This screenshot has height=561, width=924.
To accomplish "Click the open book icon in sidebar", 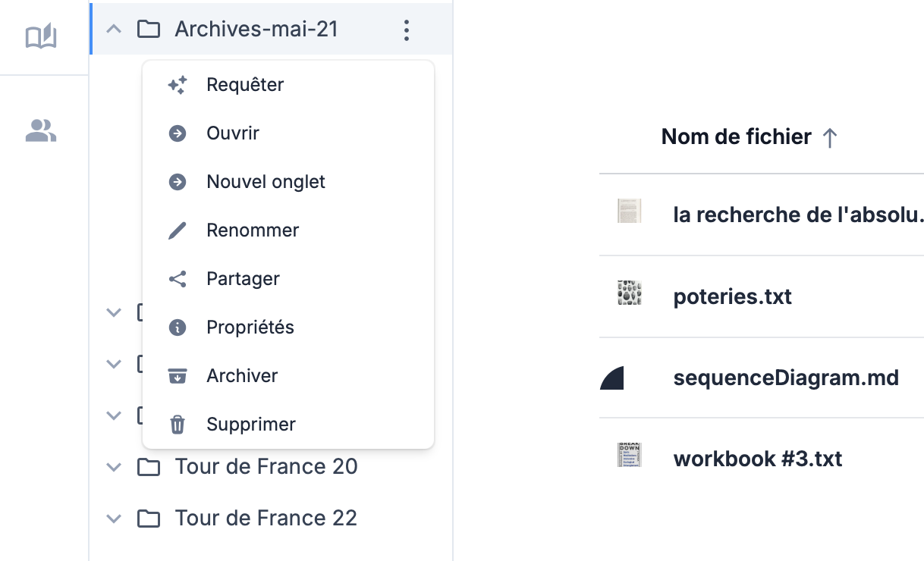I will click(x=41, y=36).
